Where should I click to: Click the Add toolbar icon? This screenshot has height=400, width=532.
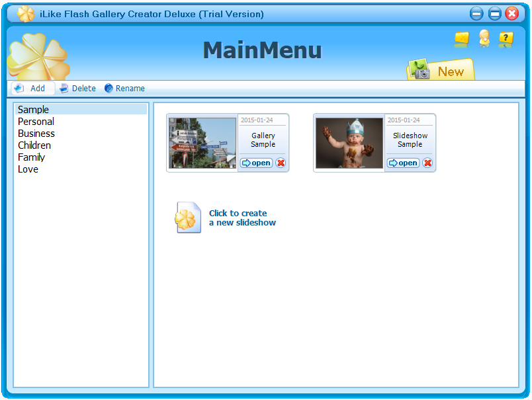coord(19,88)
